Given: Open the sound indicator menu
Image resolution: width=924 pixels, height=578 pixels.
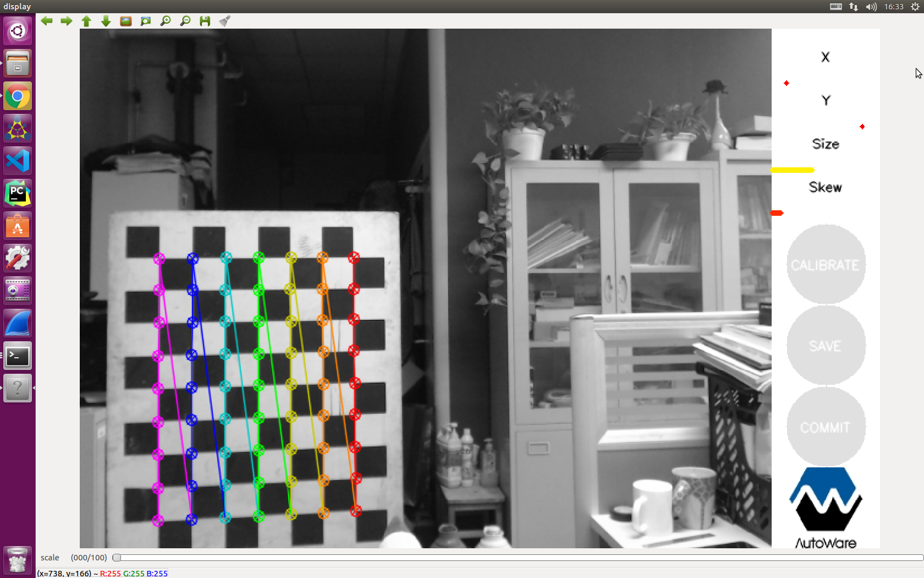Looking at the screenshot, I should click(x=871, y=6).
